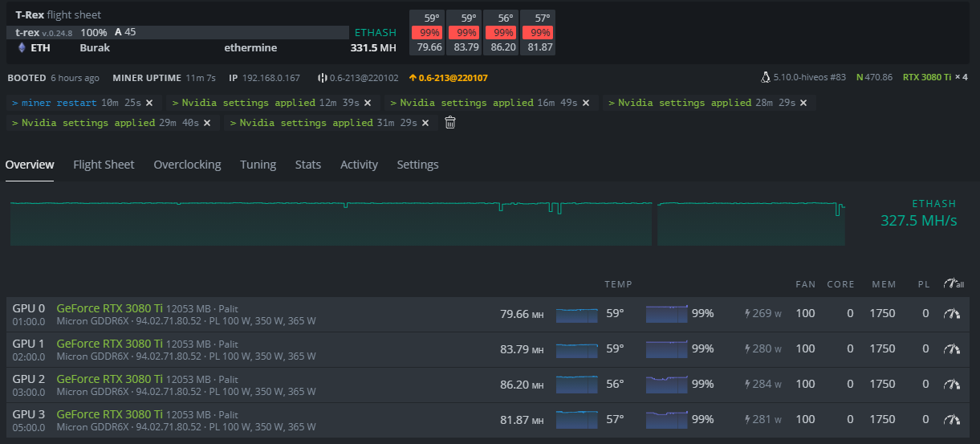
Task: Click the 327.5 MH/s ETHASH value
Action: (x=919, y=221)
